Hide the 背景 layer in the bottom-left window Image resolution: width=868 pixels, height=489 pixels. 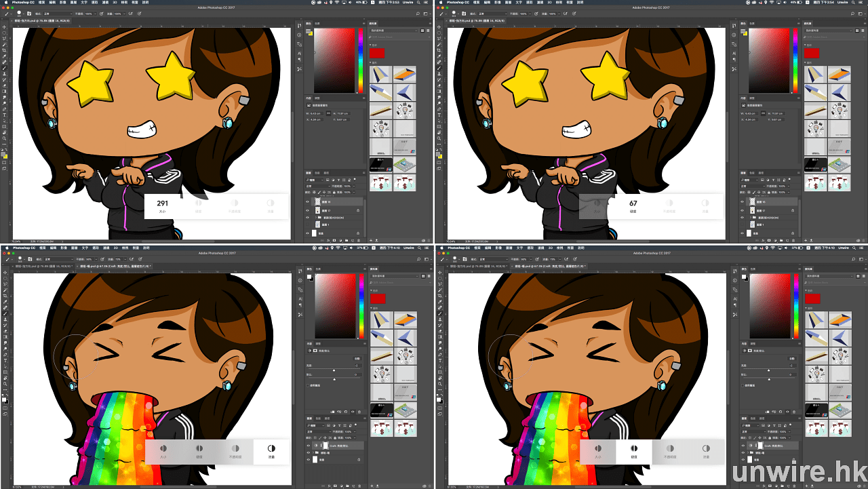(308, 460)
